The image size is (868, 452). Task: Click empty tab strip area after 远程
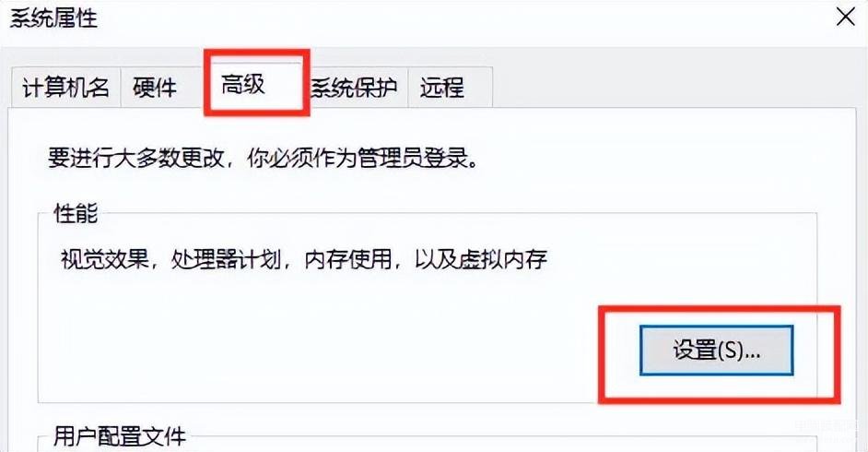click(664, 87)
